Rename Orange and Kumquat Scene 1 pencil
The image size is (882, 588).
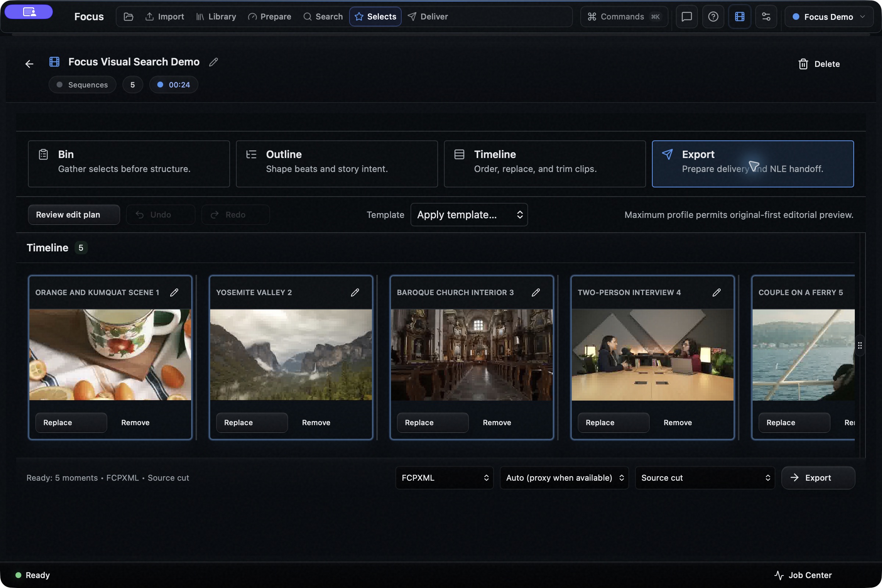[174, 293]
